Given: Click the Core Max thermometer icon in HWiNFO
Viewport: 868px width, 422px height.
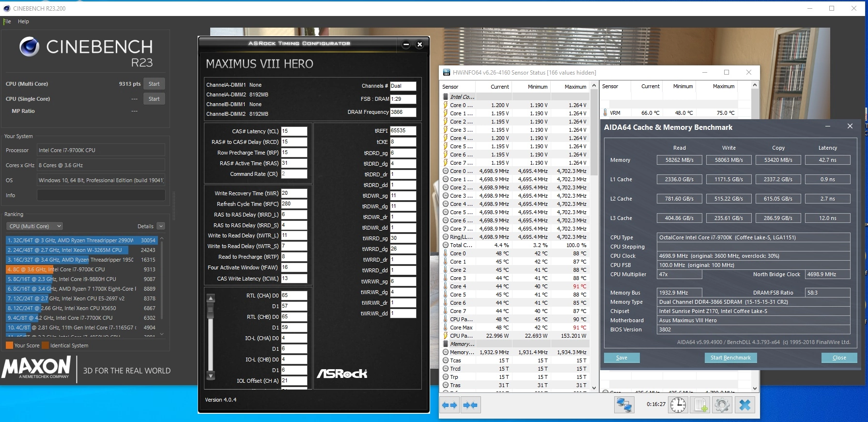Looking at the screenshot, I should tap(446, 328).
